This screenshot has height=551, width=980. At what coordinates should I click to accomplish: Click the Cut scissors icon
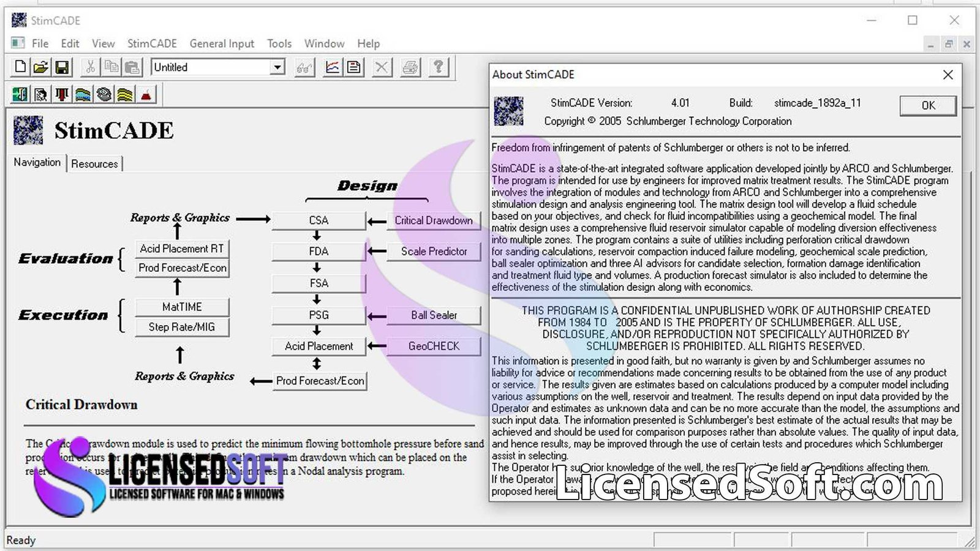click(90, 67)
